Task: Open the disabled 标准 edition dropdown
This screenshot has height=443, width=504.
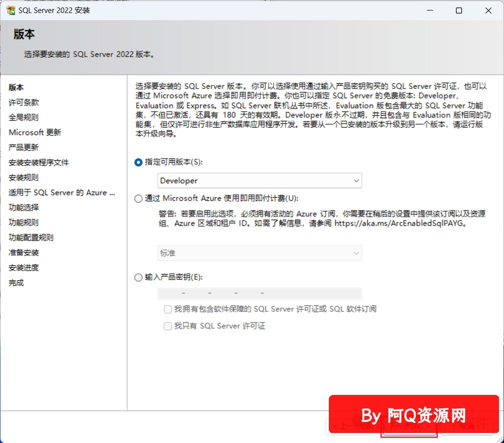Action: 260,253
